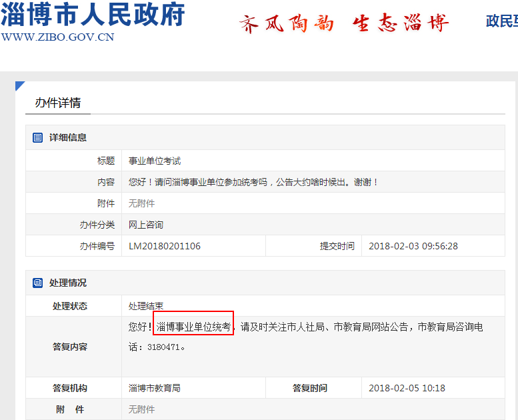Click the 办件编号 row label

[97, 246]
